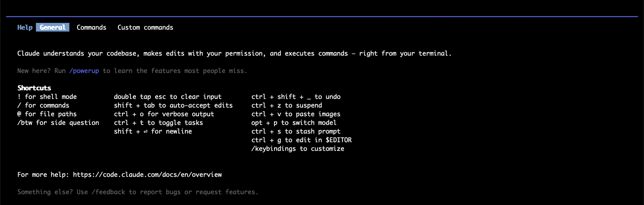Click the Shortcuts heading
Viewport: 644px width, 205px height.
click(34, 88)
